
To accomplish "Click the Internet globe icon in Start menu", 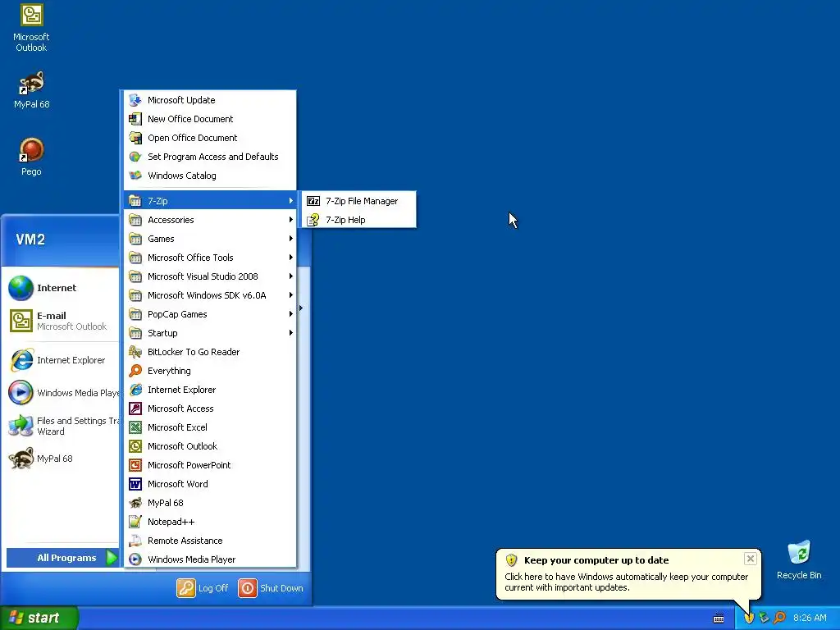I will click(x=21, y=288).
